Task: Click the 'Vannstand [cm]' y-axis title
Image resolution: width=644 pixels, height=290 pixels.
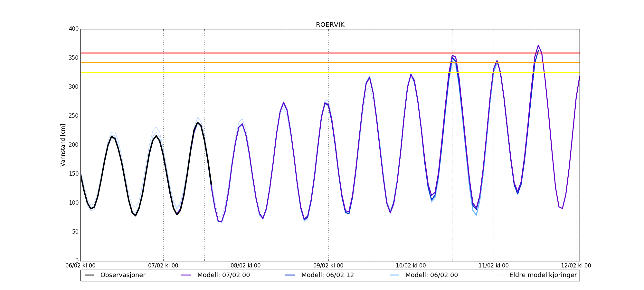Action: [63, 145]
